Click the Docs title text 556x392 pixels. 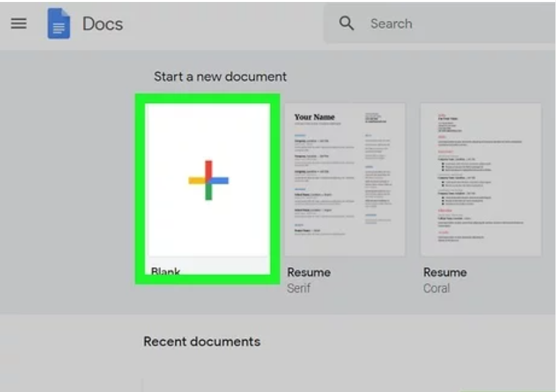pos(102,24)
